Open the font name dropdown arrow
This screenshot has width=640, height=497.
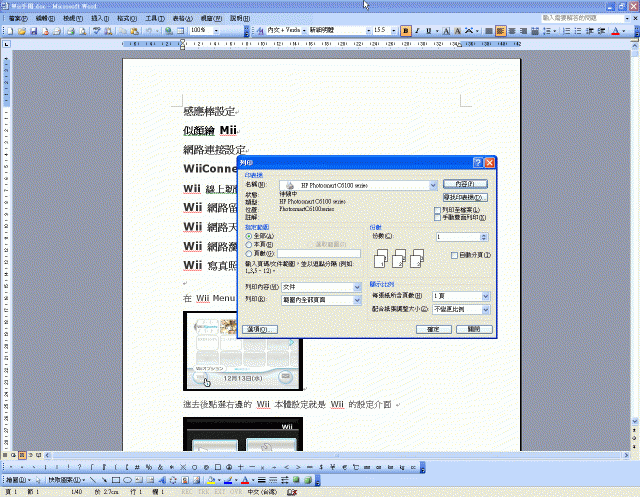tap(368, 31)
